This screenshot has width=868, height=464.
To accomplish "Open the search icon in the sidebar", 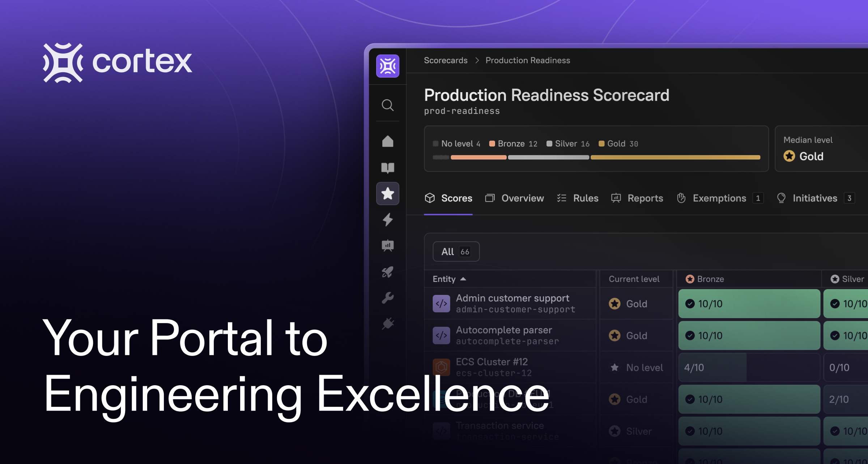I will [387, 105].
